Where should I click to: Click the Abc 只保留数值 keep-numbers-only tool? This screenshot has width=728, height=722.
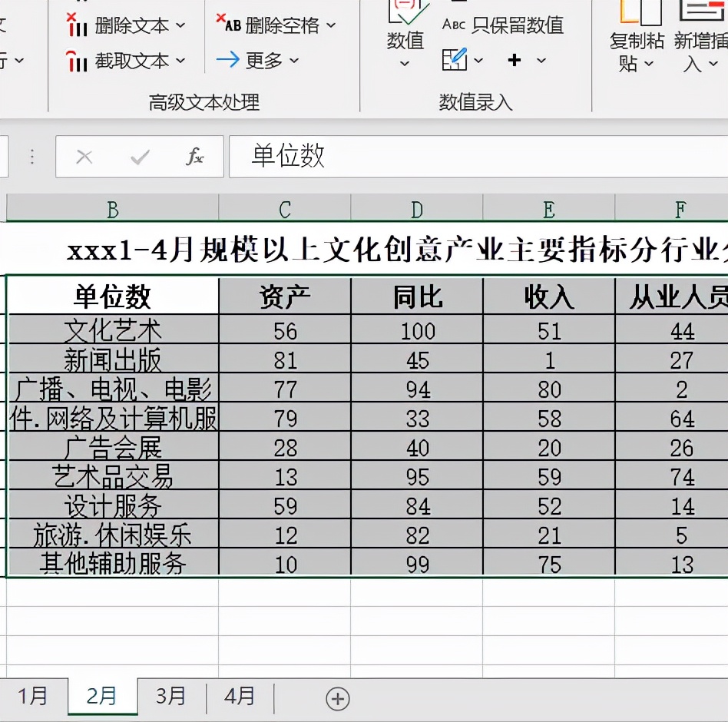[503, 25]
